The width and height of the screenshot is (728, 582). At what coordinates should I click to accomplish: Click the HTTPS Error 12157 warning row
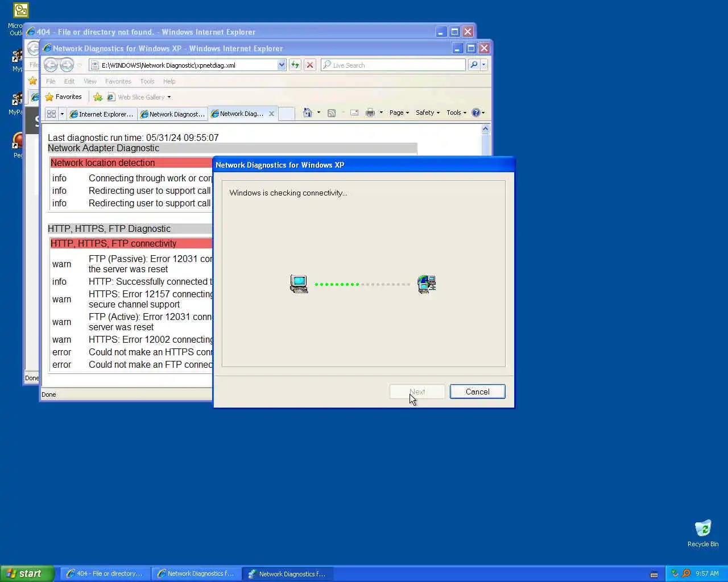click(x=132, y=299)
